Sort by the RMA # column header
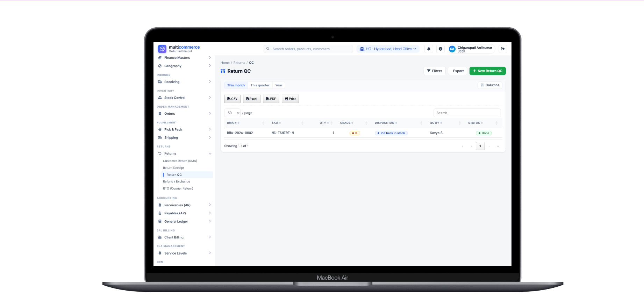The width and height of the screenshot is (644, 307). click(x=233, y=123)
